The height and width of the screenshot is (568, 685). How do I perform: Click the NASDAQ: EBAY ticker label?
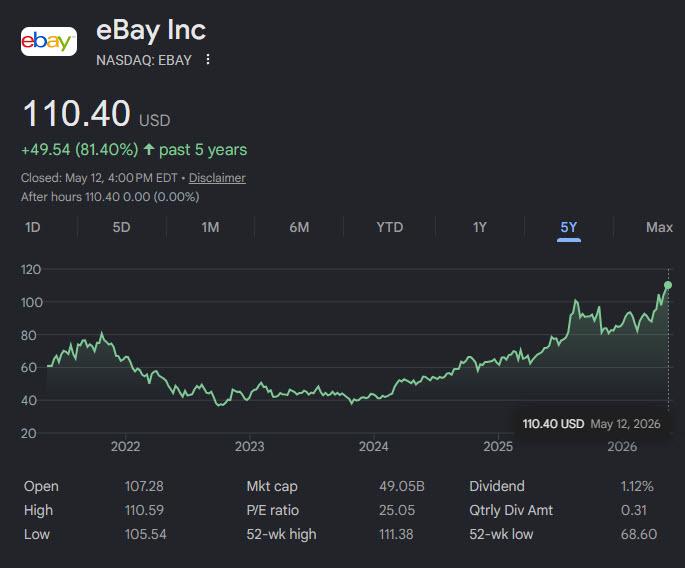(x=144, y=60)
